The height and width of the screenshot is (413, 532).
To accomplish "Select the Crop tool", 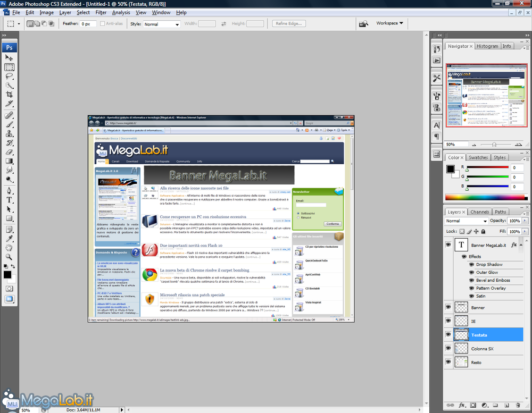I will click(9, 95).
